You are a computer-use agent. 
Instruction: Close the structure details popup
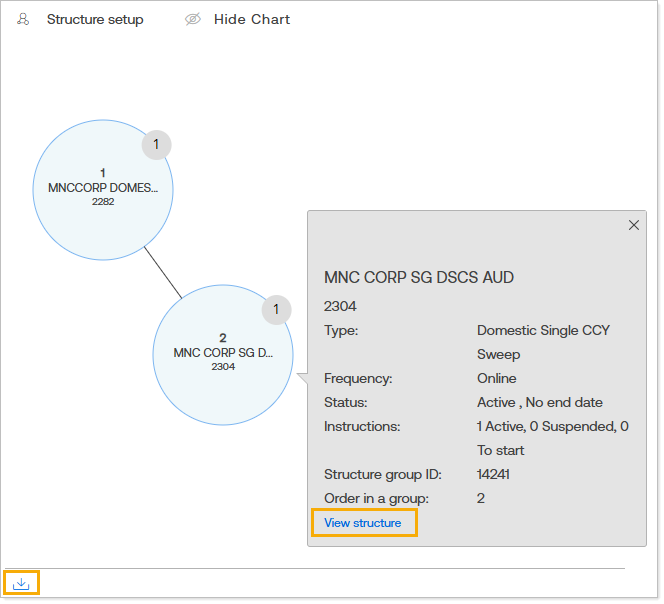click(x=633, y=225)
